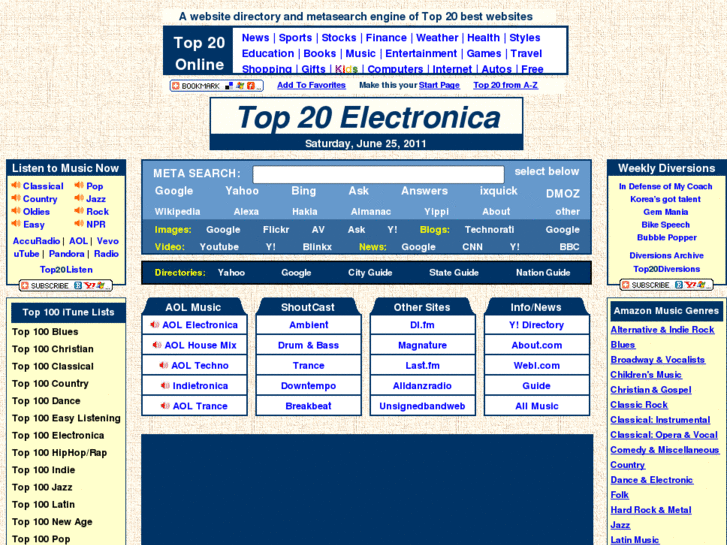Open the Weather category in top navigation
Screen dimensions: 727x545
437,38
